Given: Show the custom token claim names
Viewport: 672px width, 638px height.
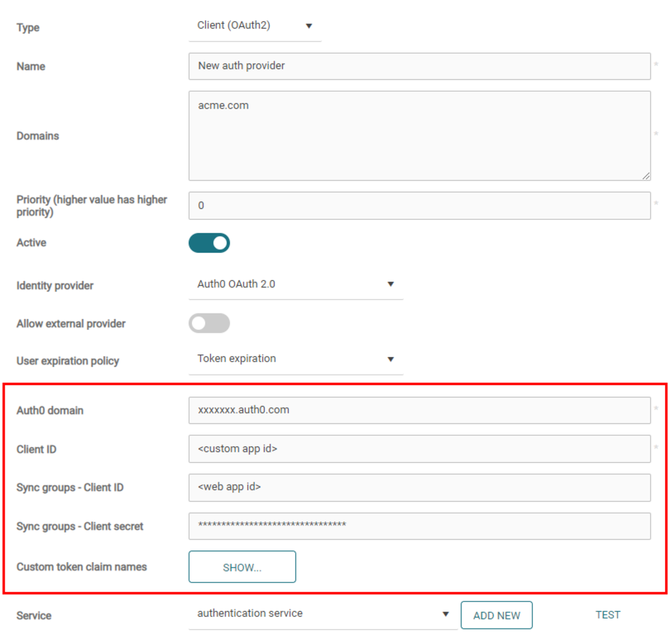Looking at the screenshot, I should tap(242, 567).
